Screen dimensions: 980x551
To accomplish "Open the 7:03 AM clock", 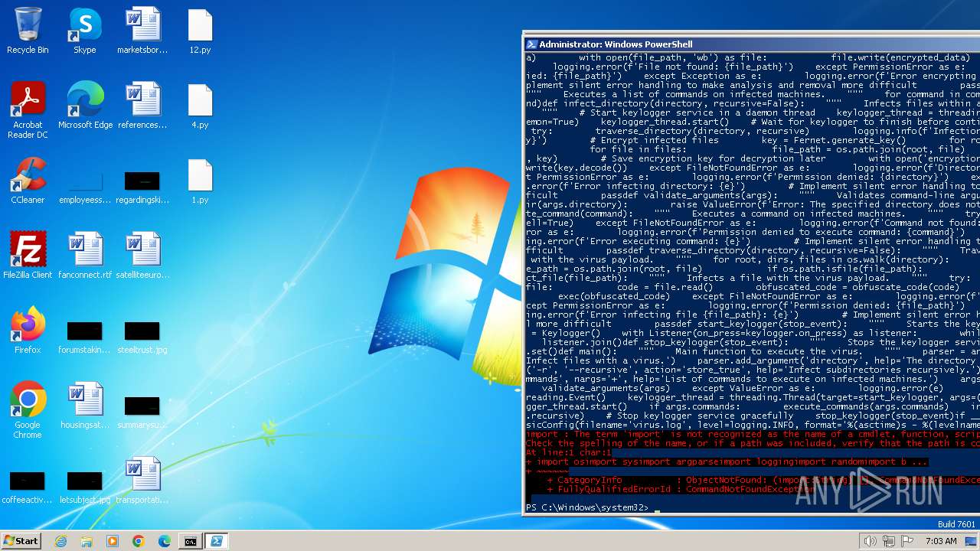I will 940,541.
